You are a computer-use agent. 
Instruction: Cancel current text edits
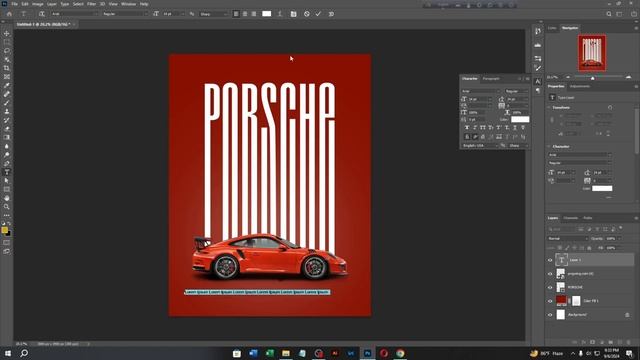click(x=307, y=14)
